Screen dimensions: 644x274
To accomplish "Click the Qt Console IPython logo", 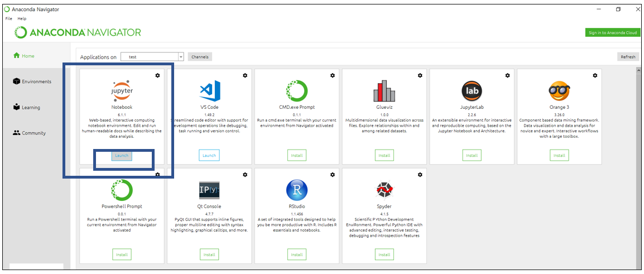I will [209, 190].
